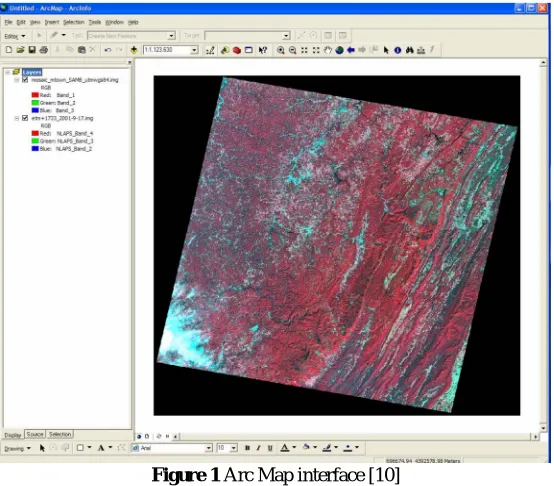Open the Help menu
554x486 pixels.
tap(133, 22)
